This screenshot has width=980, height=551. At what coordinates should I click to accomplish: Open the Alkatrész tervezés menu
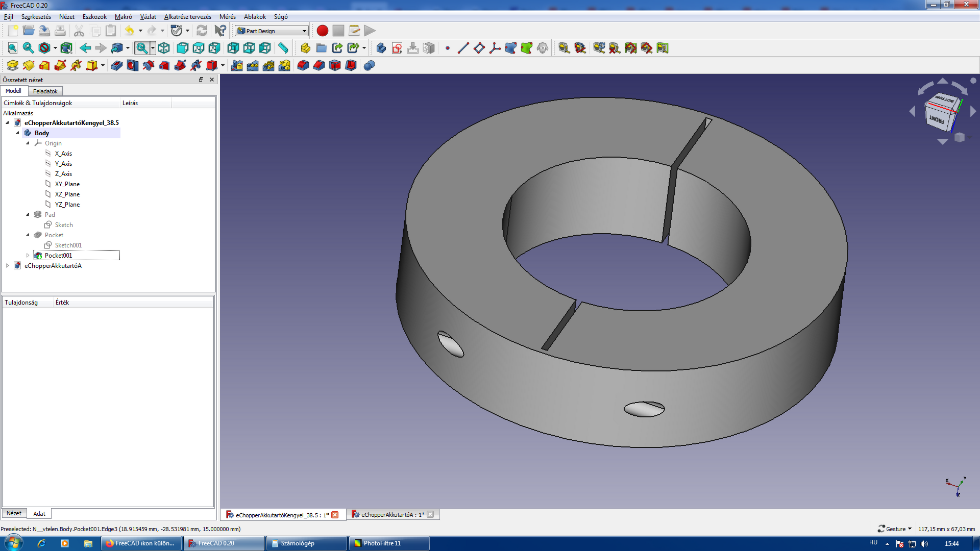coord(187,17)
